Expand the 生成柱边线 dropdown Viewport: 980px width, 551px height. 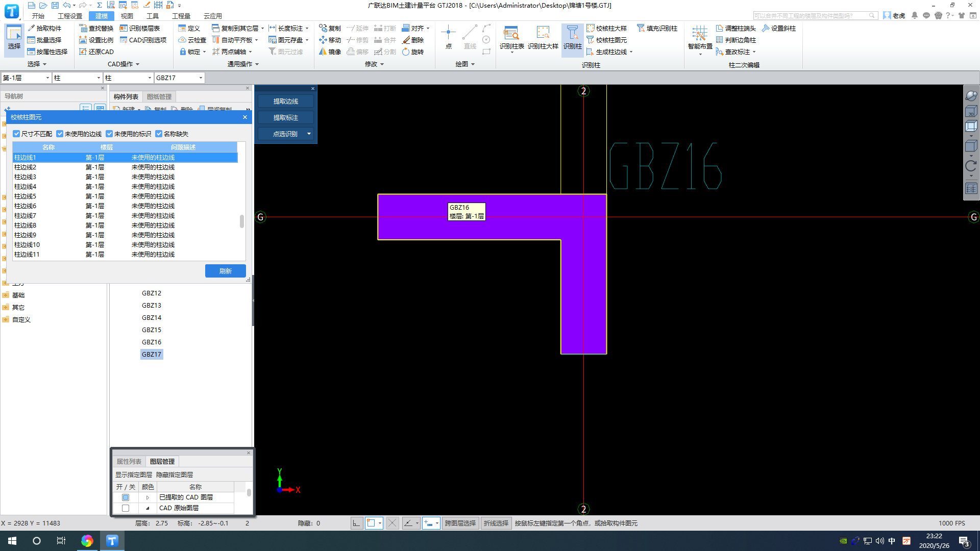click(x=631, y=52)
